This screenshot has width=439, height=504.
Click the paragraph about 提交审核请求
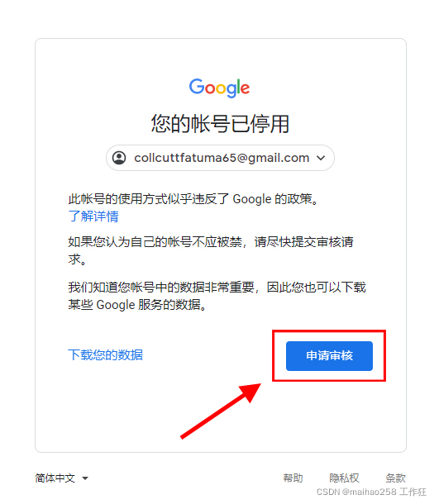click(211, 250)
